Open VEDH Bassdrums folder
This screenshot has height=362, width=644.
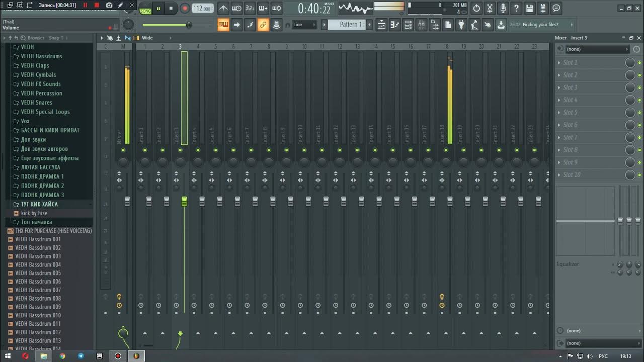pos(41,56)
